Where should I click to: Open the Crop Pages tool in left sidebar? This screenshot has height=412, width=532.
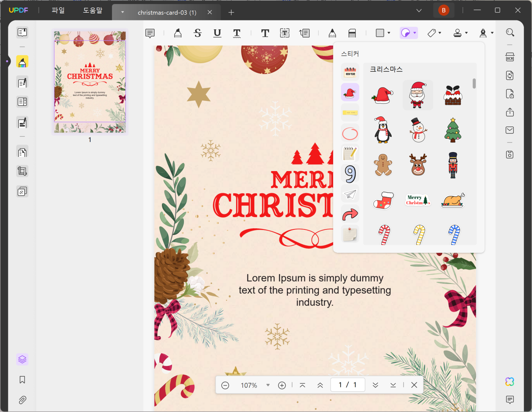point(22,171)
